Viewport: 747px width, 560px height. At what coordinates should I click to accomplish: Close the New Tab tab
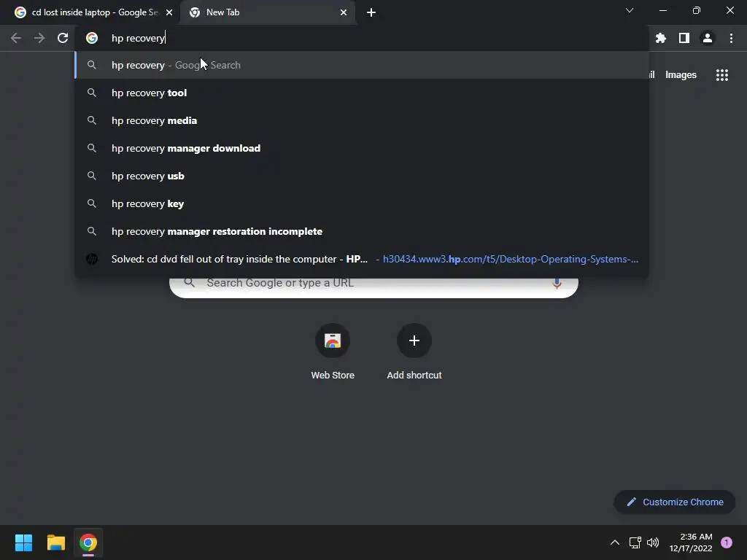point(344,12)
